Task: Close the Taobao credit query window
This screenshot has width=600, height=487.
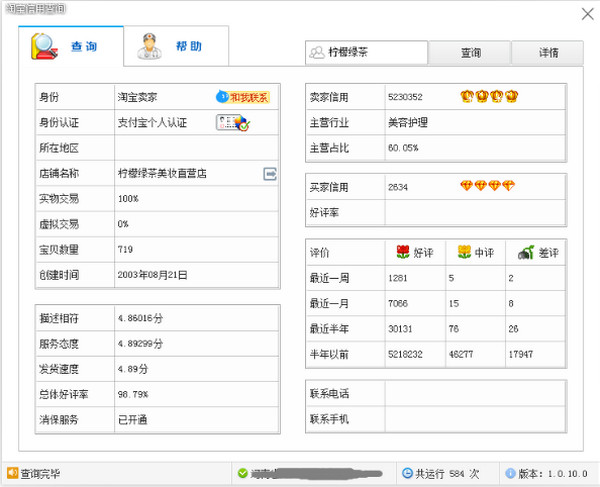Action: click(586, 12)
